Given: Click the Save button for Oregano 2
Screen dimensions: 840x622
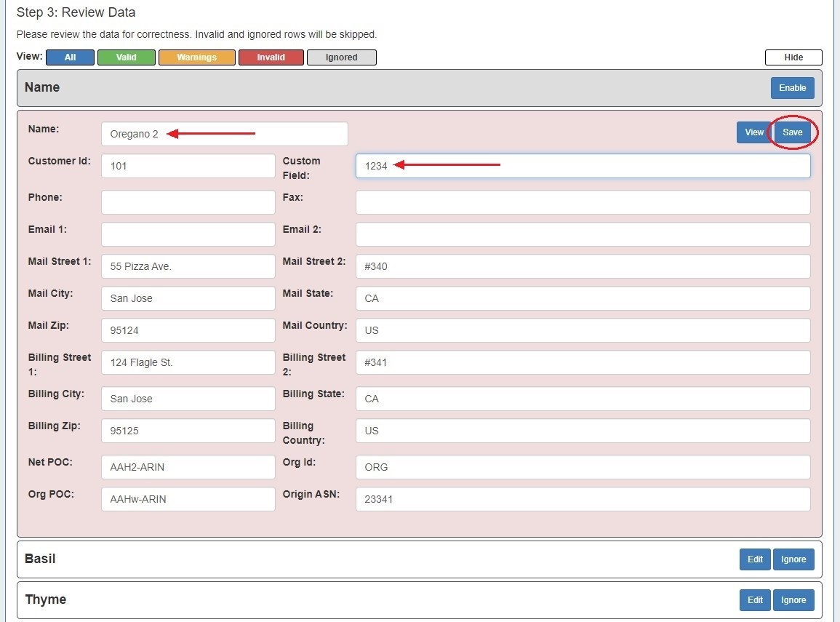Looking at the screenshot, I should (x=792, y=132).
